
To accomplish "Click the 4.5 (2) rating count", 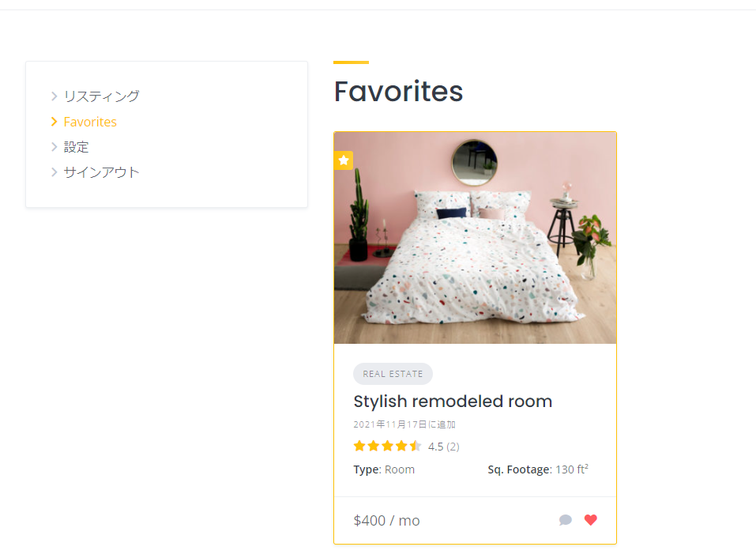I will pos(443,447).
